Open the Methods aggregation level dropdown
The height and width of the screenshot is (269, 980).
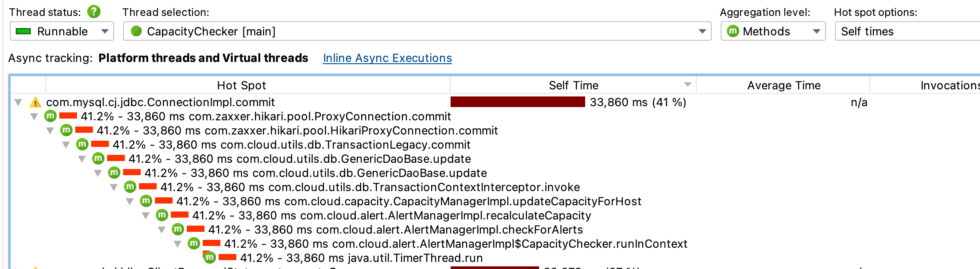tap(773, 31)
